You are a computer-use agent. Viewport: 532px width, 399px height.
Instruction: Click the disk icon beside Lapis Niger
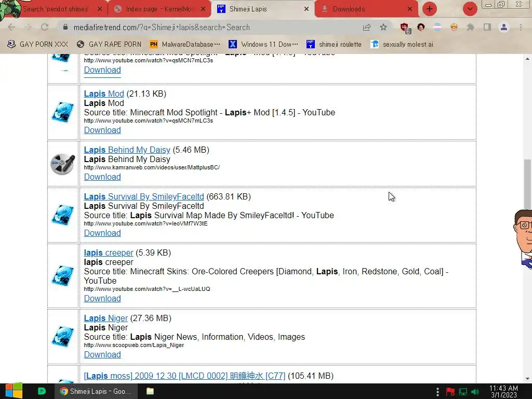[x=63, y=336]
